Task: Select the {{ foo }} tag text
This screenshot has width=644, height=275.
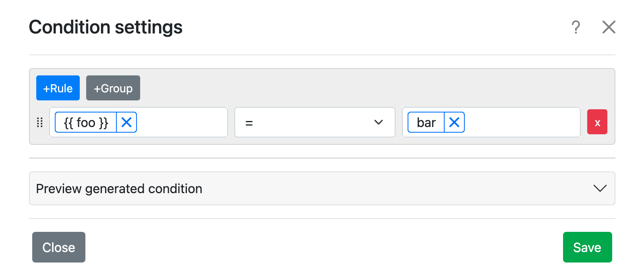Action: coord(86,122)
